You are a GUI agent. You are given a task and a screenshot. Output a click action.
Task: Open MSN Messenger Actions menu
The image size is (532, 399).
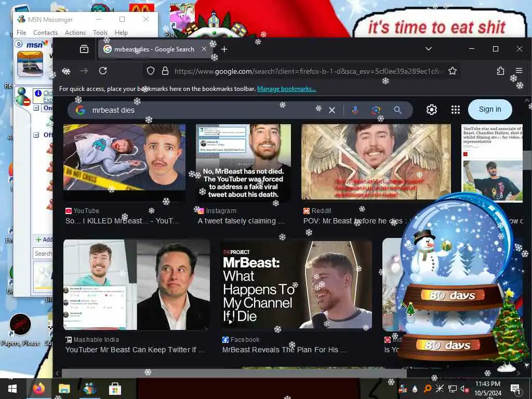point(75,33)
